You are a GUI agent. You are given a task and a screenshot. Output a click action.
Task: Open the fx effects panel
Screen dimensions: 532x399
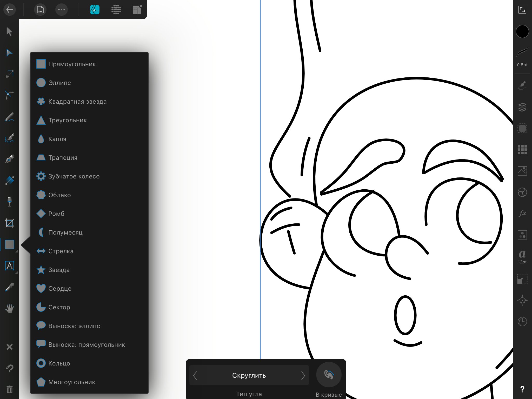point(522,213)
